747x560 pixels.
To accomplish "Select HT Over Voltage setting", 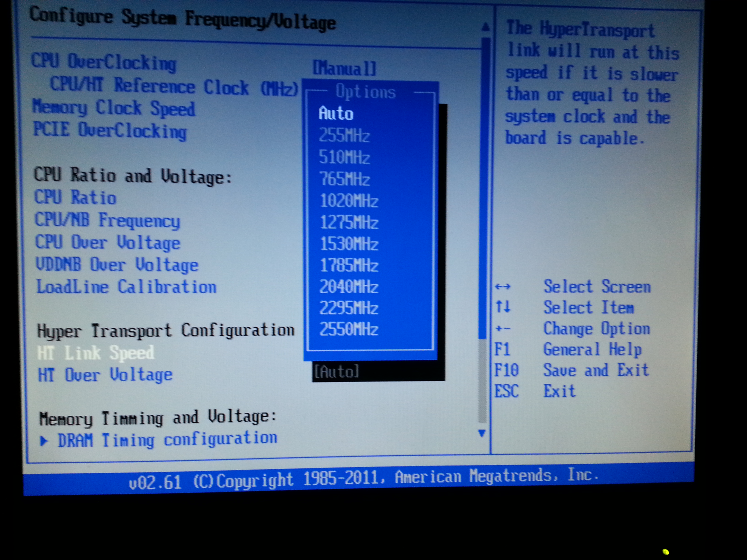I will [x=105, y=375].
